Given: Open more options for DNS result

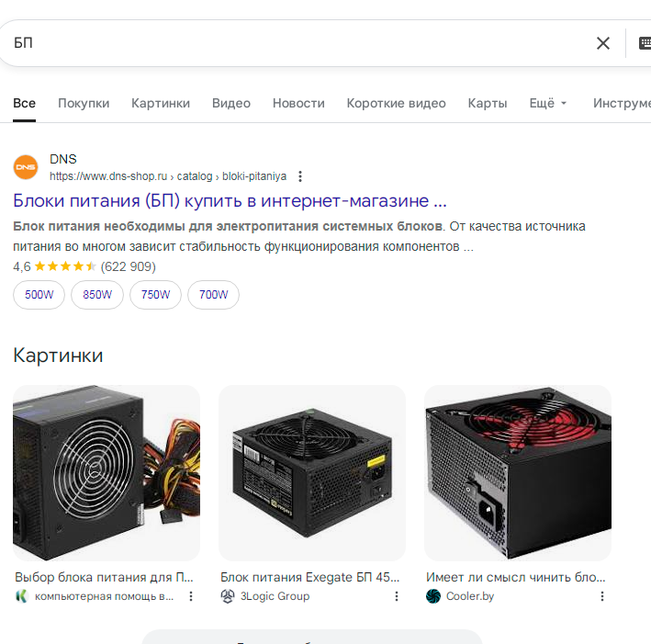Looking at the screenshot, I should click(x=300, y=176).
